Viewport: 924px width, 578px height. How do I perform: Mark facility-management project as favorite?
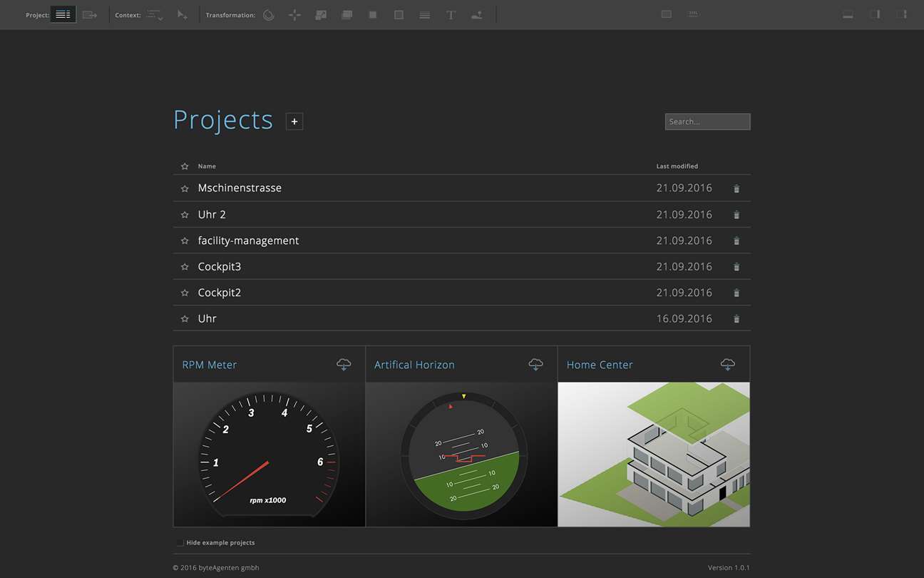(185, 241)
